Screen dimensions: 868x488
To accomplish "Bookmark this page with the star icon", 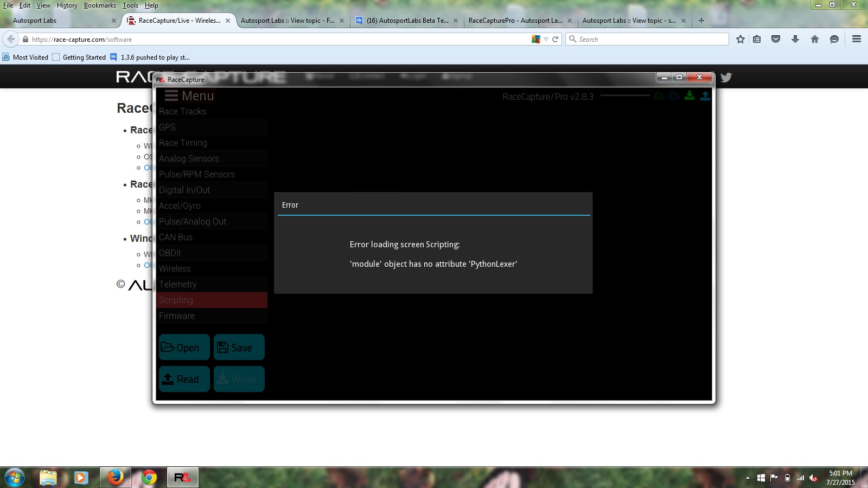I will (x=740, y=39).
